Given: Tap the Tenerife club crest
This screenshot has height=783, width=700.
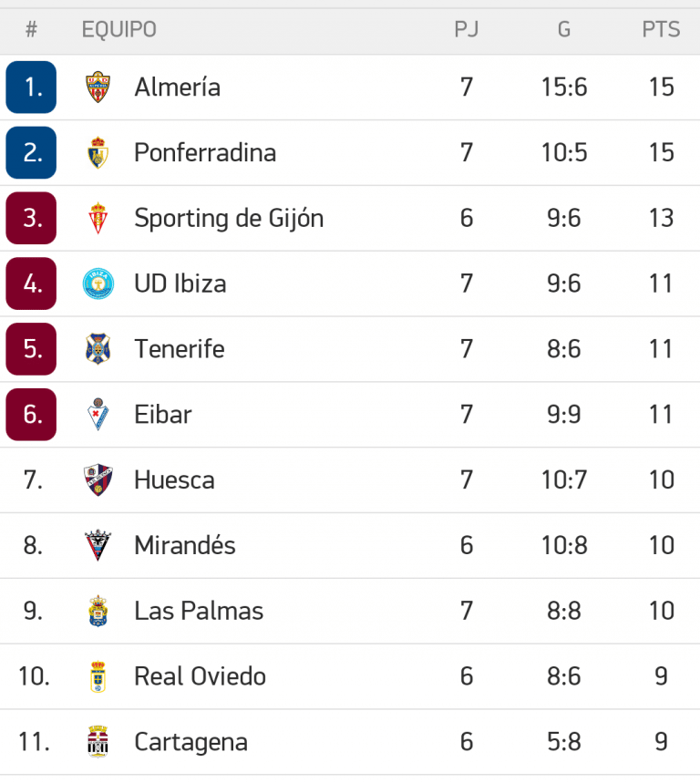Looking at the screenshot, I should pos(98,349).
